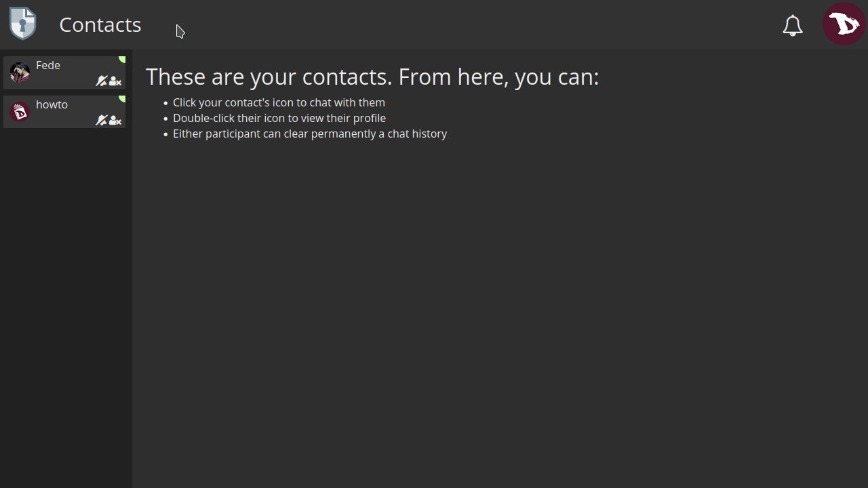
Task: Click Fede's profile picture to chat
Action: pos(20,73)
